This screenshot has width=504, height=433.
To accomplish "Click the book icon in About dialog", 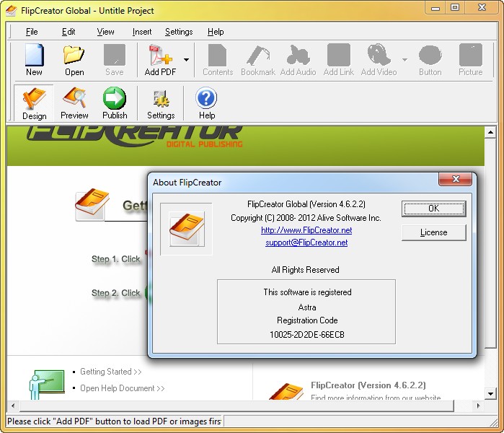I will pos(187,229).
